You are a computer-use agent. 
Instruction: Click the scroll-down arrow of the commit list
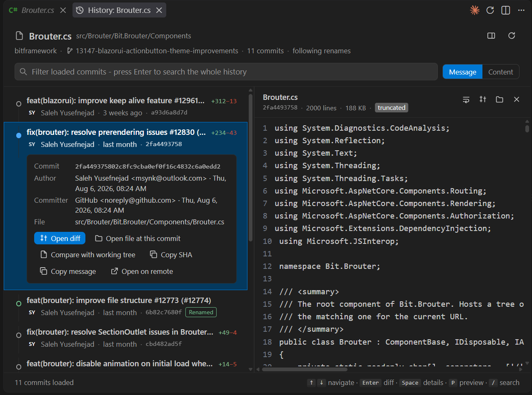[250, 369]
